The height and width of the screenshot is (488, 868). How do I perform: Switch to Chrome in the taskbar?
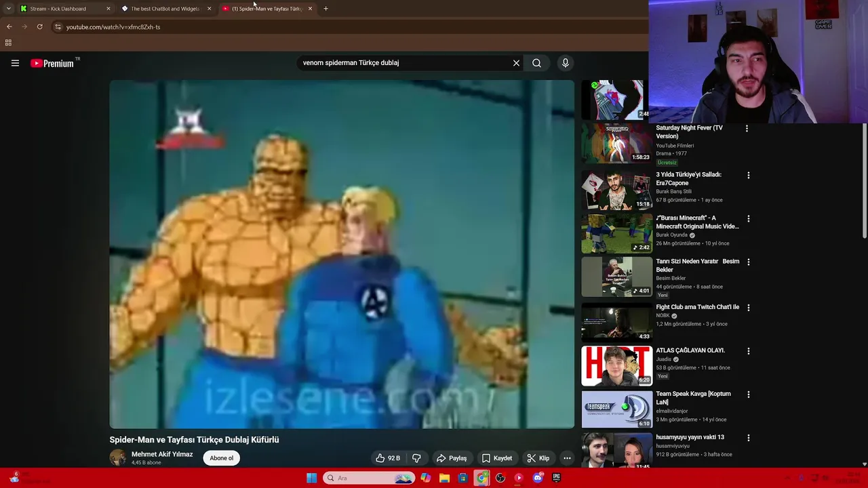coord(481,478)
